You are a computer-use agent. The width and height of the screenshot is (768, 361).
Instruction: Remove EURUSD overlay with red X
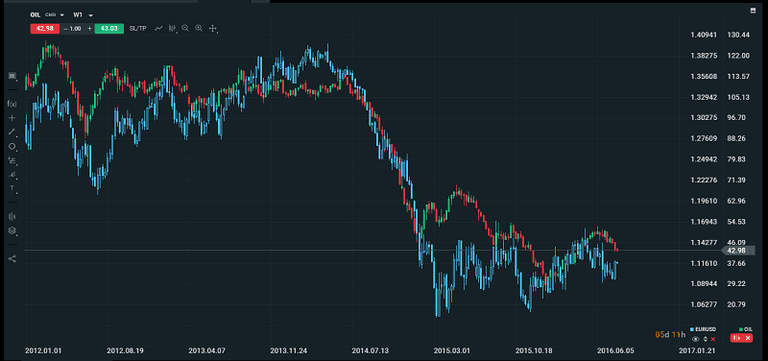tap(713, 339)
